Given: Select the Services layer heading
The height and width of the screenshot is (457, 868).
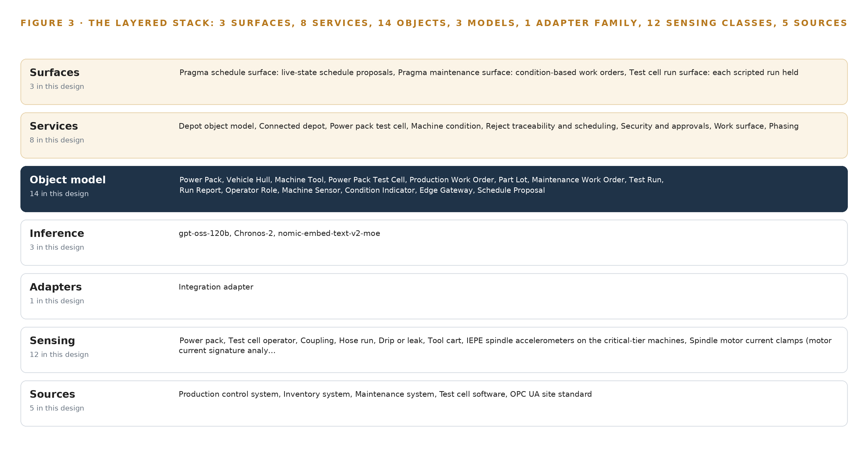Looking at the screenshot, I should pyautogui.click(x=54, y=126).
